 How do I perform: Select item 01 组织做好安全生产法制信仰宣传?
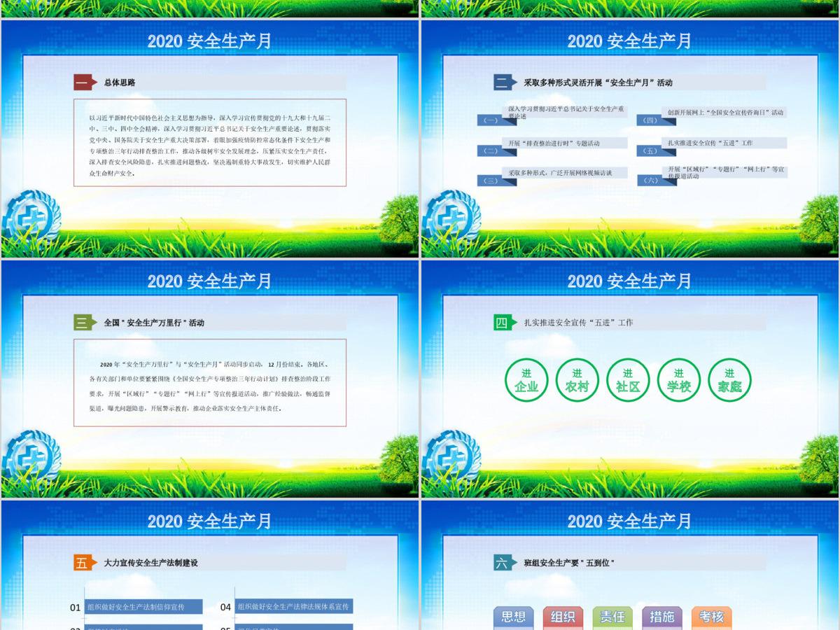coord(143,607)
